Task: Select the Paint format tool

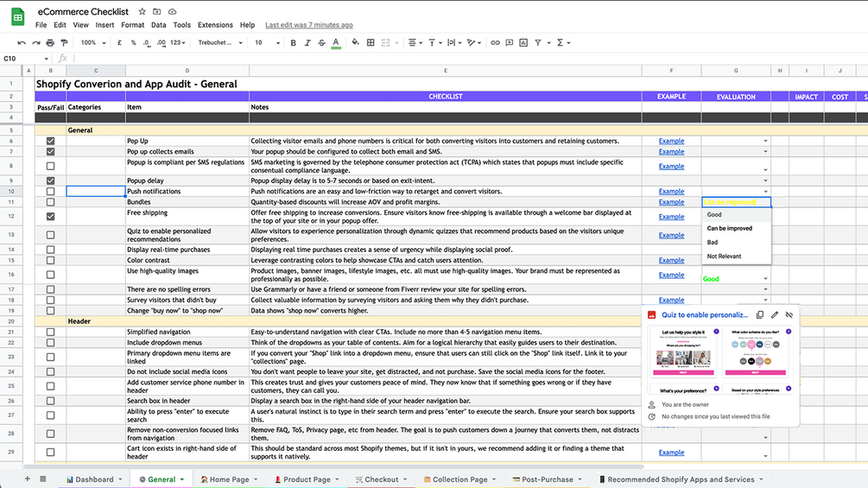Action: (x=64, y=42)
